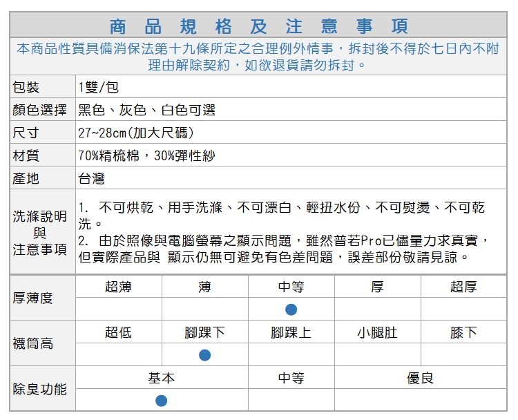
Task: Select the 超厚 thickness header
Action: pyautogui.click(x=463, y=287)
